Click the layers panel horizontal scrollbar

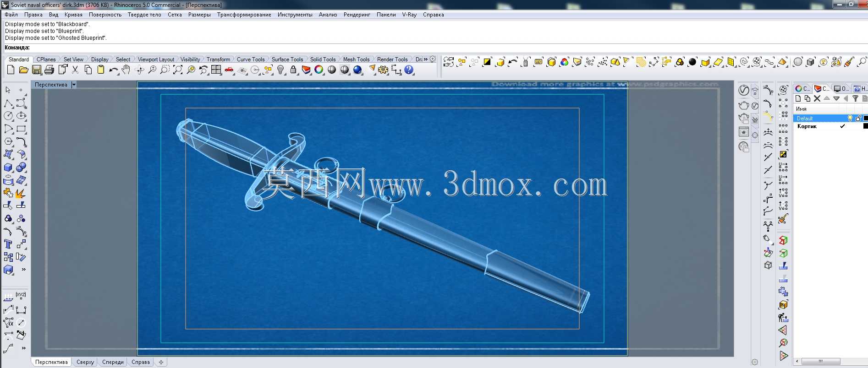pyautogui.click(x=820, y=361)
